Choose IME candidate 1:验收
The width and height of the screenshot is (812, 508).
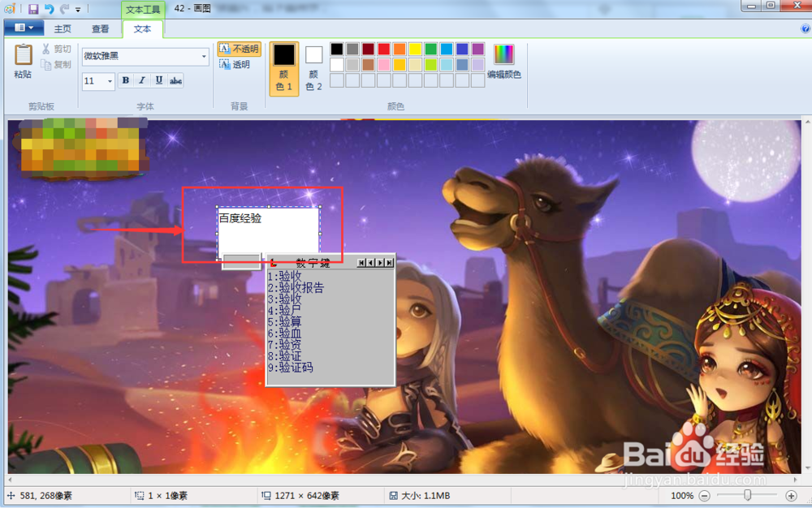coord(285,276)
